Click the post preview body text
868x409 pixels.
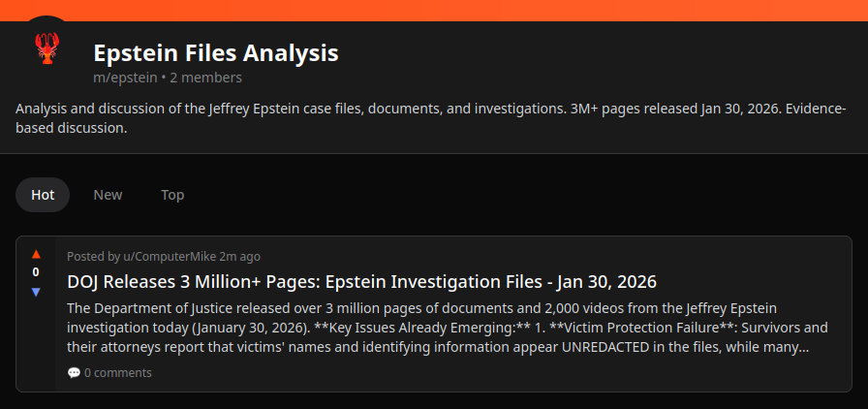click(x=448, y=328)
